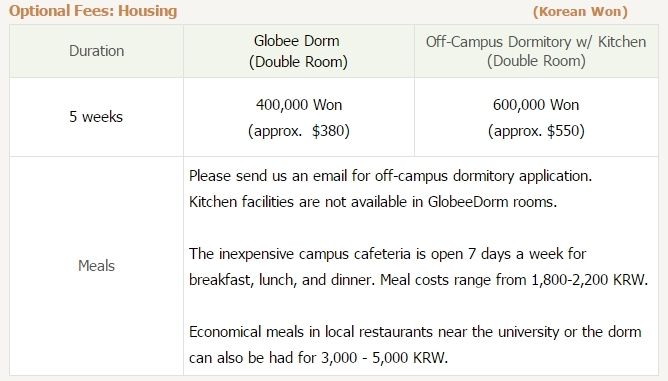Click the '400,000 Won' price text
The width and height of the screenshot is (668, 381).
pos(299,105)
